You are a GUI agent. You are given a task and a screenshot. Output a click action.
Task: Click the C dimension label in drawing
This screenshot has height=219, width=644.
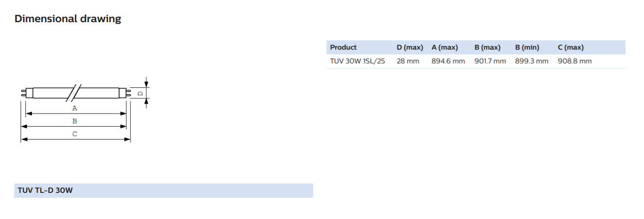(x=75, y=134)
